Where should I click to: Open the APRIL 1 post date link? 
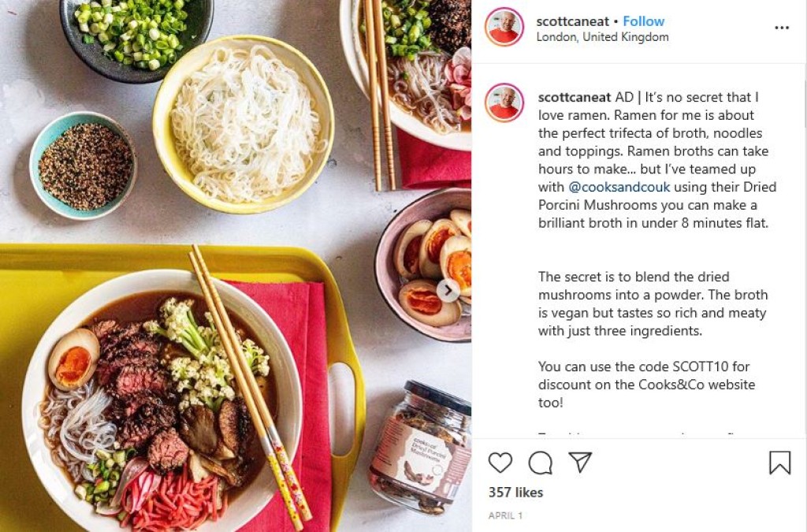(x=505, y=515)
